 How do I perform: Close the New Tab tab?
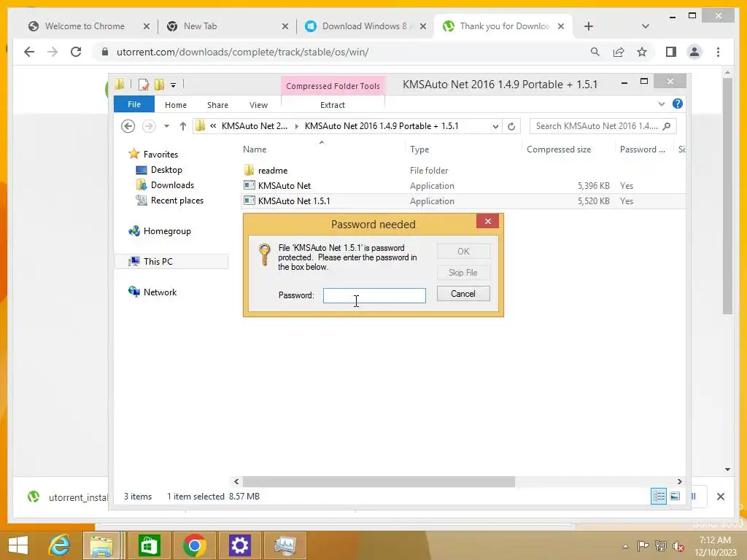point(285,26)
